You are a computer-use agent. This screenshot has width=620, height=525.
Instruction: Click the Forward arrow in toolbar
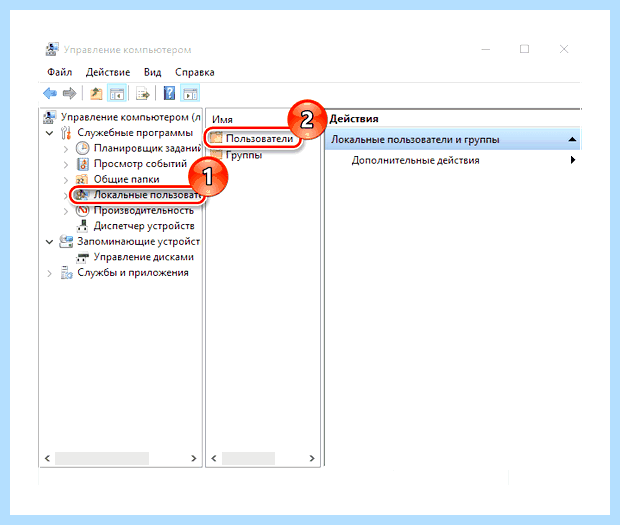coord(70,94)
